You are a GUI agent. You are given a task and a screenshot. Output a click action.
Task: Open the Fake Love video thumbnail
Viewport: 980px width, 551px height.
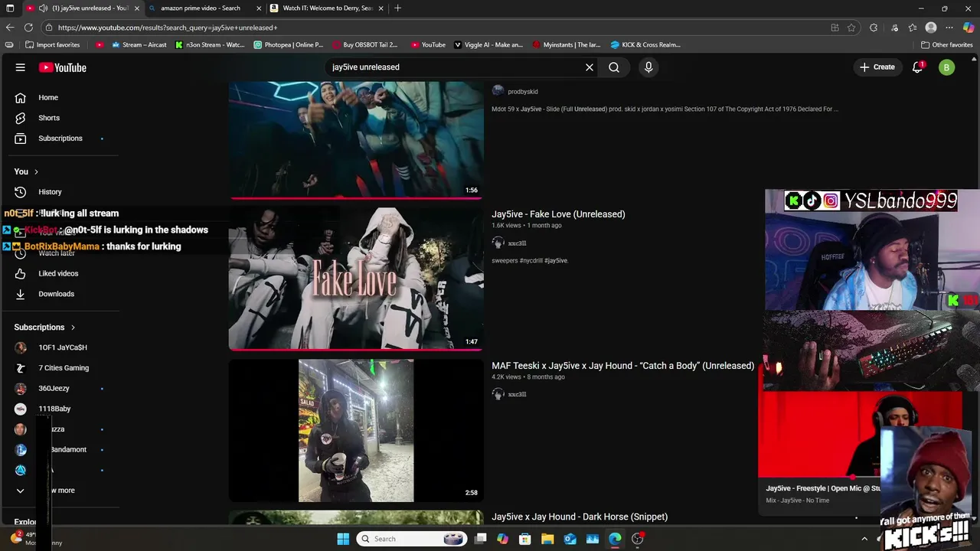[x=356, y=279]
